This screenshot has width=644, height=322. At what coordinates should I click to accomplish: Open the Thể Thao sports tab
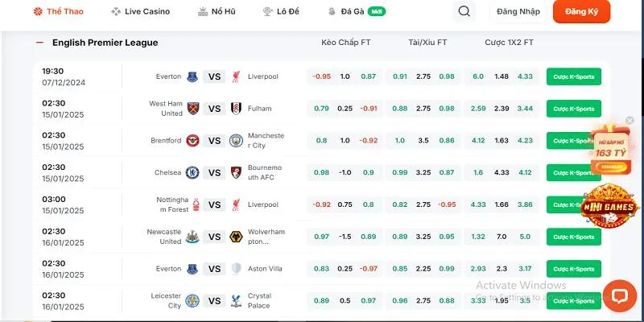click(x=58, y=11)
